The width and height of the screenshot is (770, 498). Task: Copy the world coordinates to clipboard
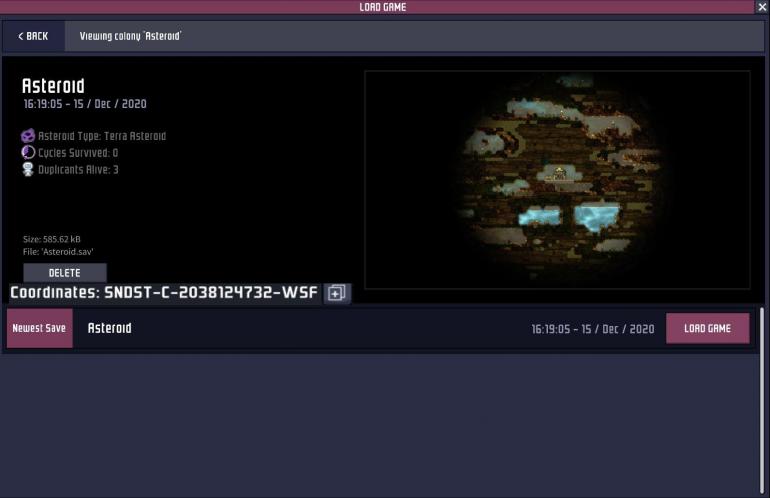337,293
